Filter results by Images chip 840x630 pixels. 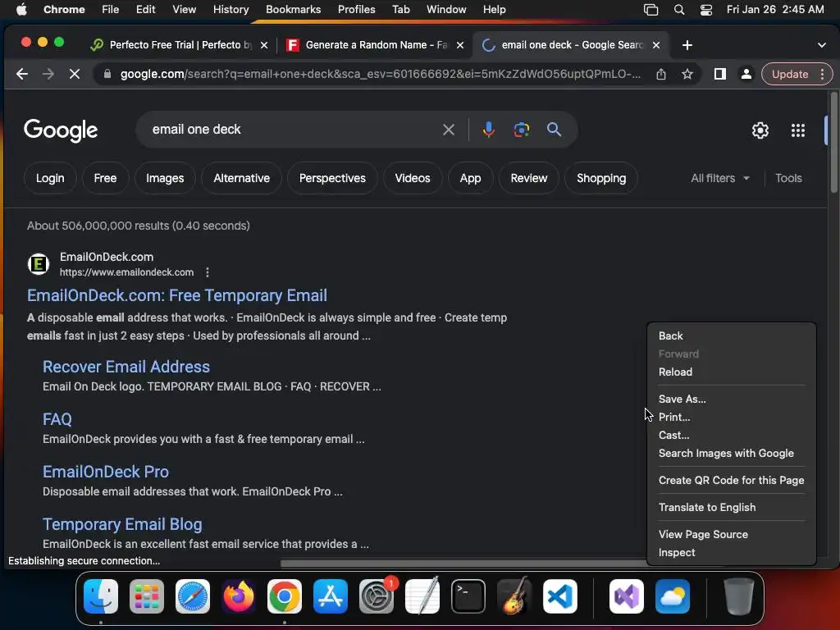(x=165, y=178)
